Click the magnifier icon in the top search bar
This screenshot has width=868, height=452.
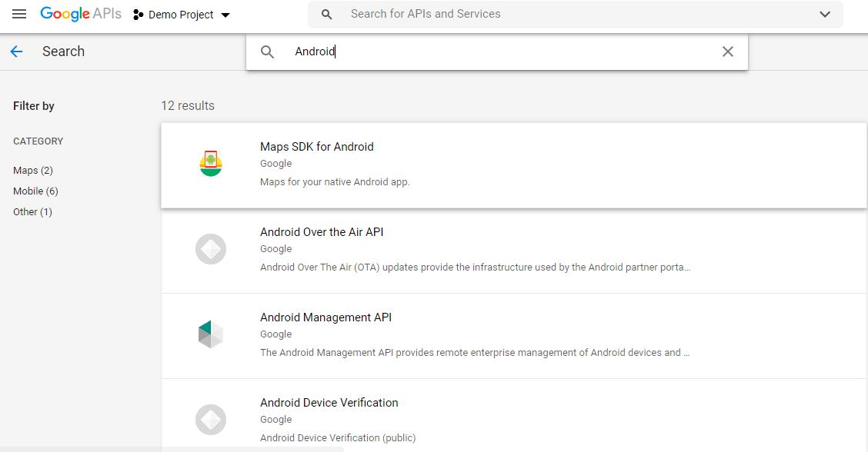pyautogui.click(x=327, y=15)
